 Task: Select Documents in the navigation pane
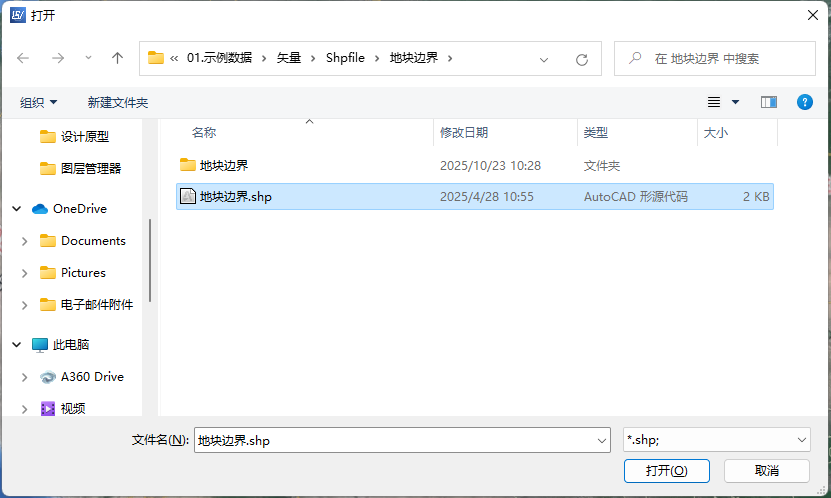click(x=83, y=241)
